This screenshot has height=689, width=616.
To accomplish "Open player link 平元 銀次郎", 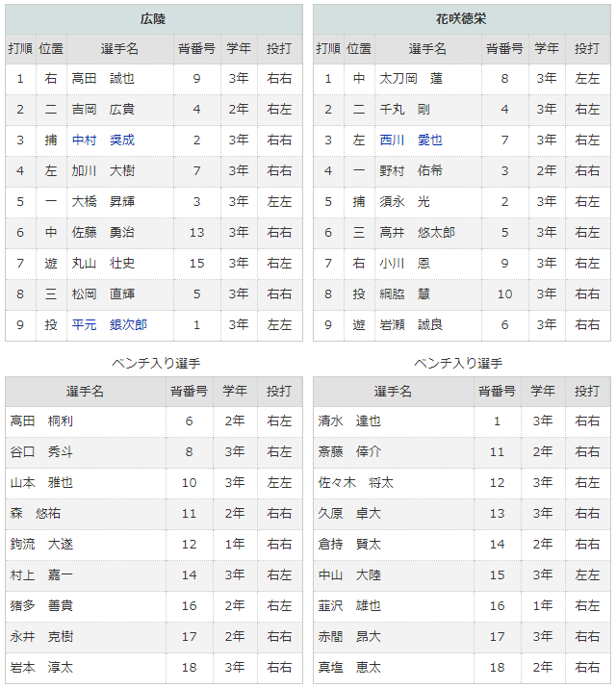I will (x=109, y=325).
